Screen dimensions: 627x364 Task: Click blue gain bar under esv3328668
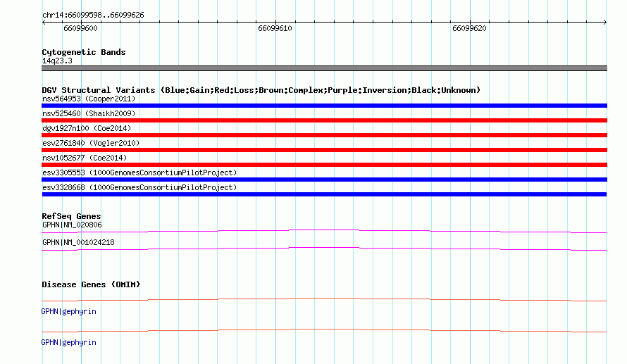pos(324,194)
